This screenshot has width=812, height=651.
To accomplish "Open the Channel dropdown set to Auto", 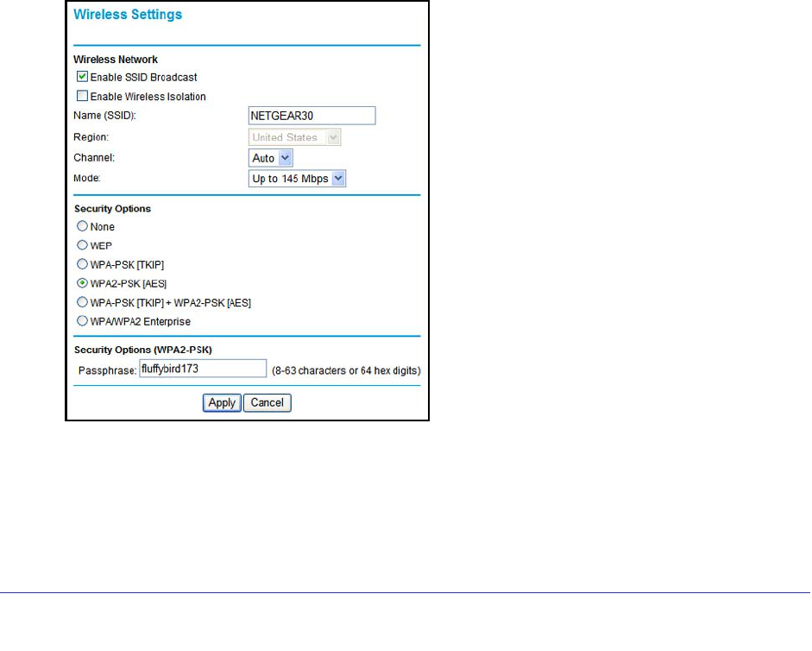I will coord(271,158).
